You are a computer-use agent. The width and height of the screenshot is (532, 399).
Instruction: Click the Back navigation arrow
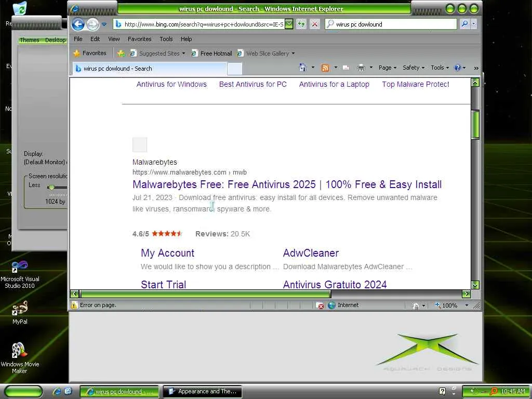tap(78, 24)
